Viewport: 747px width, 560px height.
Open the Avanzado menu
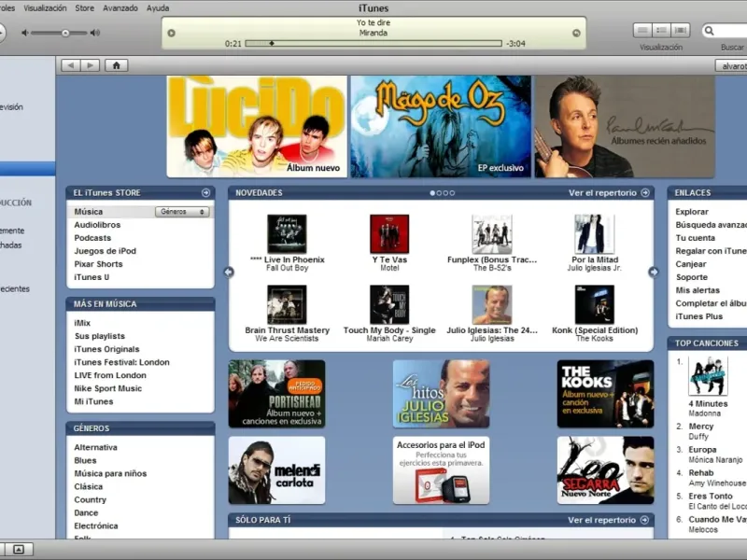[120, 8]
